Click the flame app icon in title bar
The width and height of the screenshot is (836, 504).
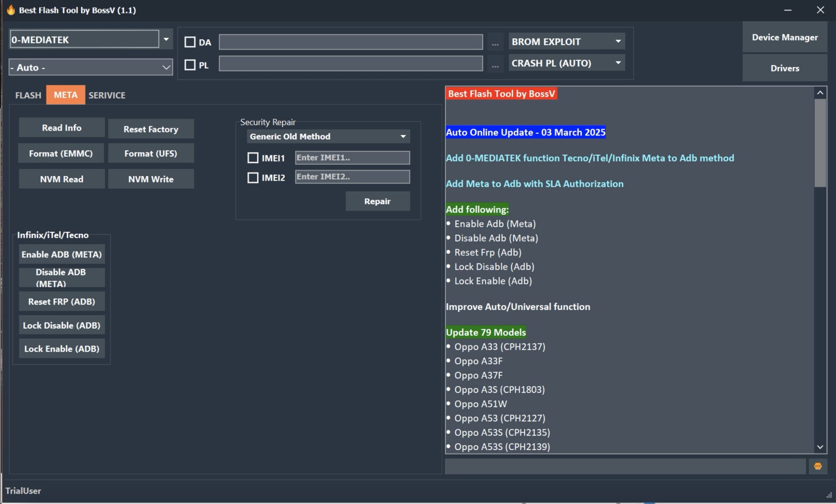(x=11, y=10)
